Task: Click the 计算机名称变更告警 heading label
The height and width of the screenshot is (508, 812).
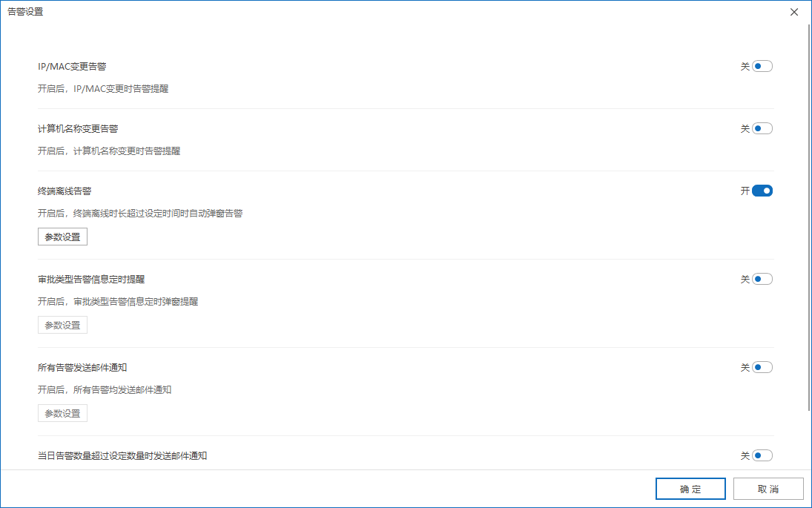Action: click(x=78, y=128)
